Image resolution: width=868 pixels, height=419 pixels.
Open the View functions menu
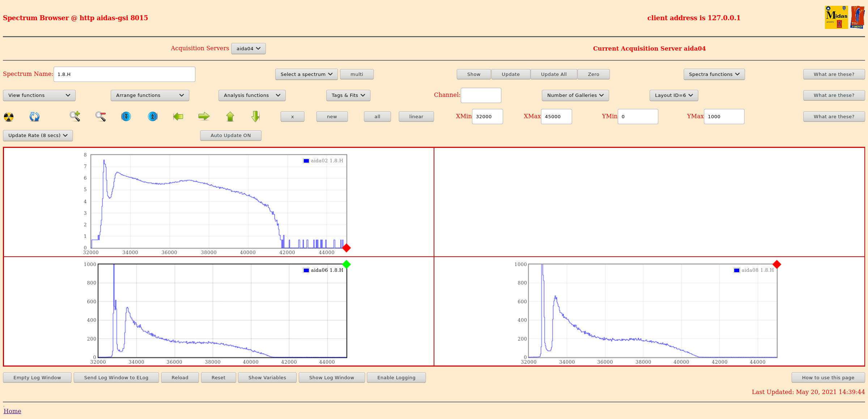point(39,95)
